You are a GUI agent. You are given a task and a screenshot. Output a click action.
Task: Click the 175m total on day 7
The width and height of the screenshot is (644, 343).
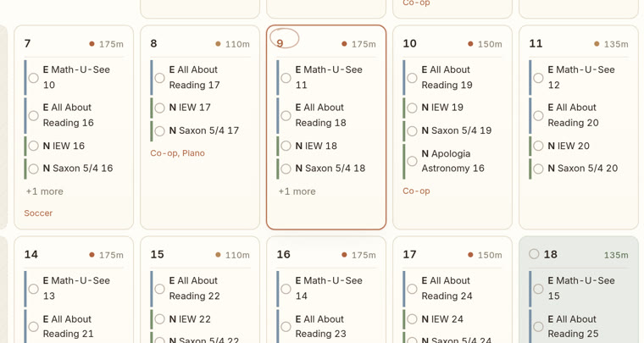pos(111,44)
